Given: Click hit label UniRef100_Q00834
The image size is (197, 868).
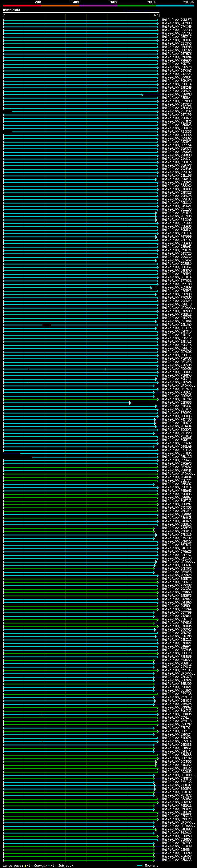Looking at the screenshot, I should (x=176, y=78).
